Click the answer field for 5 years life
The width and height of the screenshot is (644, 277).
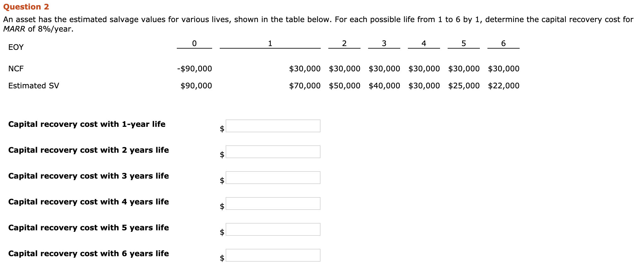click(273, 229)
